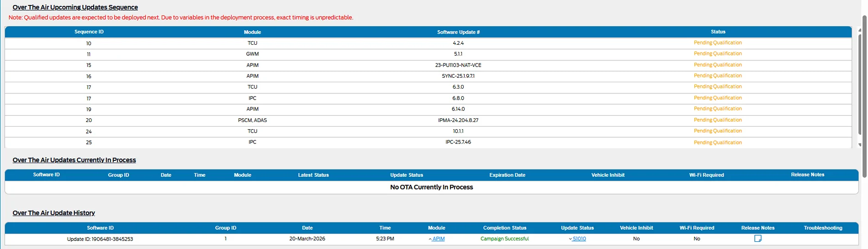Viewport: 868px width, 249px height.
Task: Select software update IPMA-24.204.8.27
Action: 458,120
